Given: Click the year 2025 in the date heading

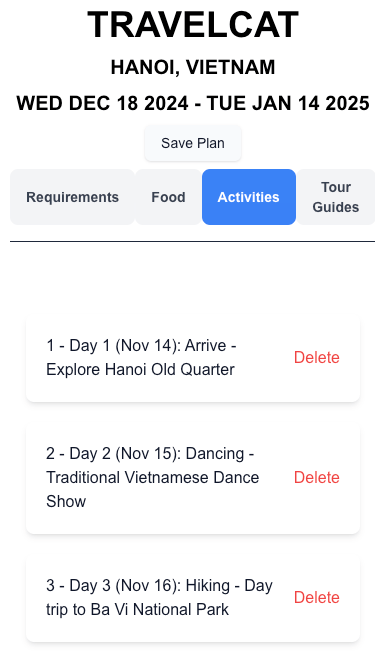Looking at the screenshot, I should click(x=347, y=103).
